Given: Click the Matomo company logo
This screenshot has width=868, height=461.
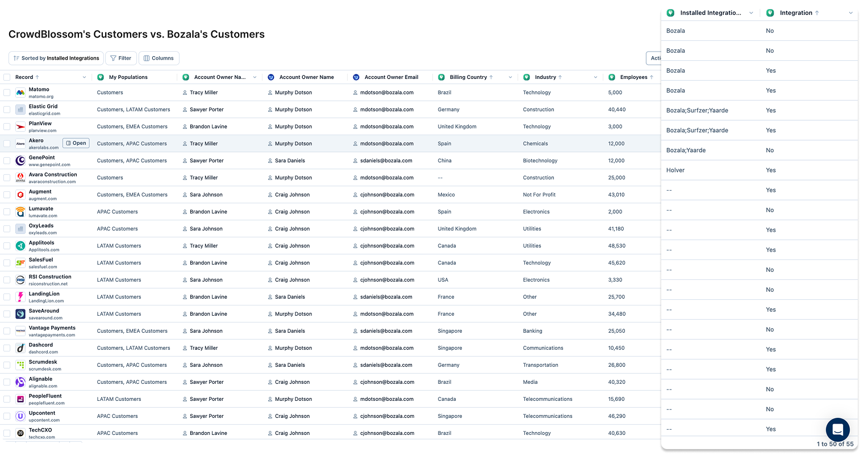Looking at the screenshot, I should click(20, 93).
